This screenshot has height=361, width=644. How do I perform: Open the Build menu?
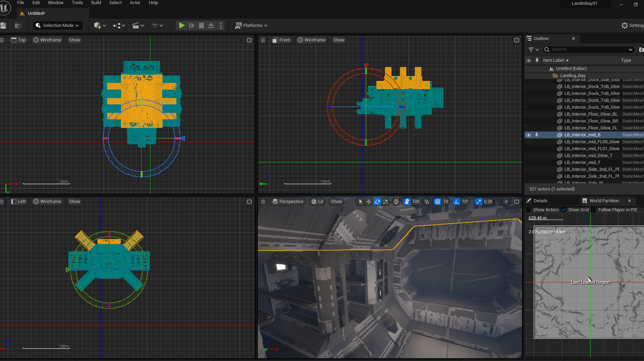pos(96,3)
